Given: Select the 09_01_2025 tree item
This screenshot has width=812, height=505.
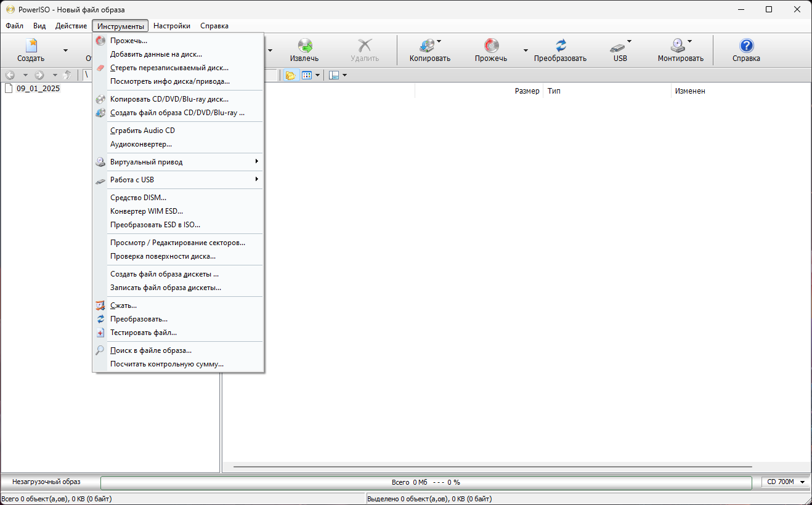Looking at the screenshot, I should pos(38,89).
